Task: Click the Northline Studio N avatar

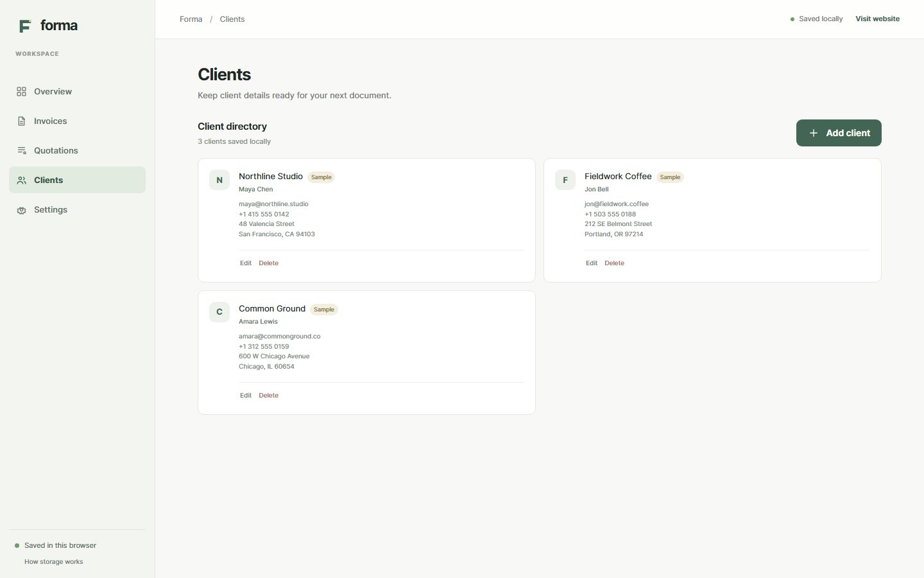Action: 219,180
